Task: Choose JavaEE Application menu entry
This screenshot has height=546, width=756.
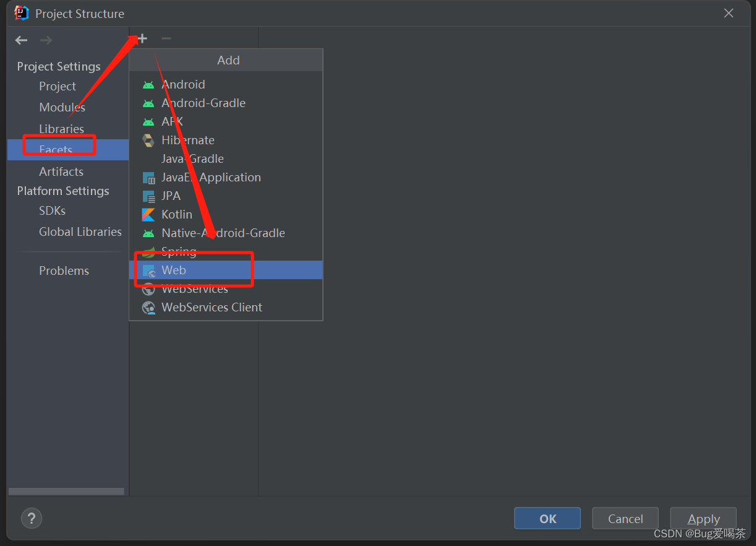Action: click(x=226, y=177)
